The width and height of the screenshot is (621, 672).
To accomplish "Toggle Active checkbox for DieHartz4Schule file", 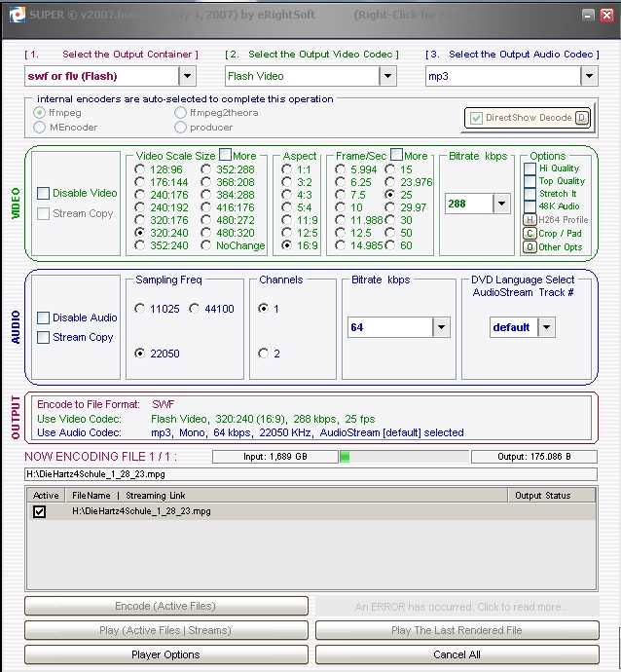I will point(40,511).
